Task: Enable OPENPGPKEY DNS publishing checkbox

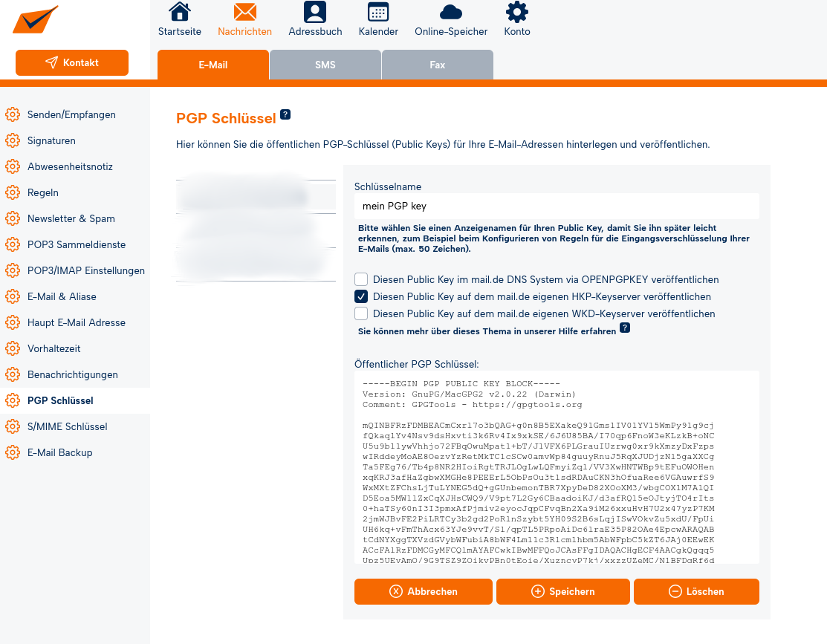Action: click(x=361, y=279)
